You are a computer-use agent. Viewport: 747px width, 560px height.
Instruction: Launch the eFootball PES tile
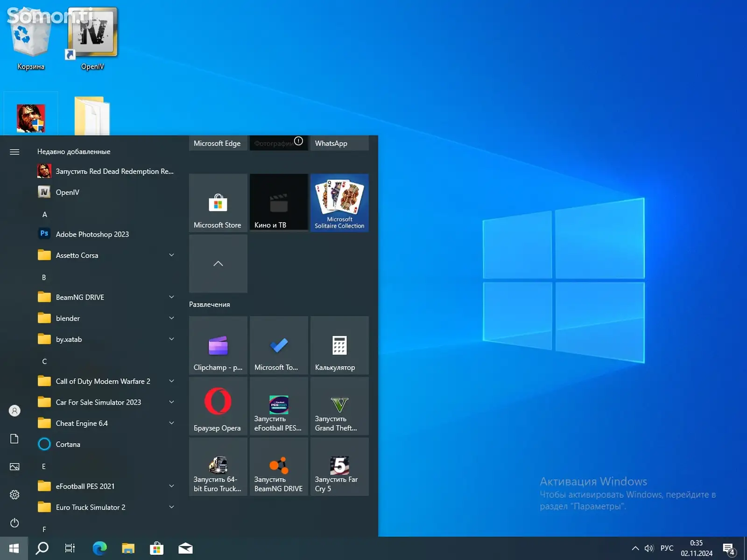(279, 406)
